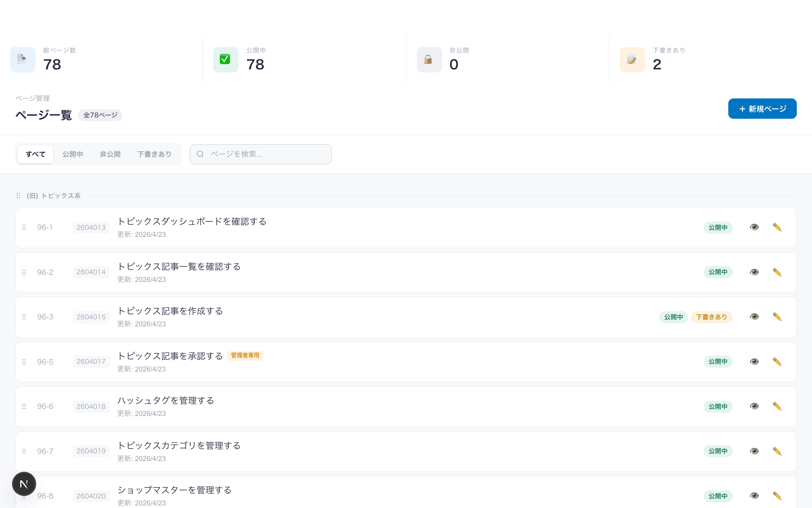Viewport: 812px width, 508px height.
Task: Switch to the 非公開 filter tab
Action: 110,154
